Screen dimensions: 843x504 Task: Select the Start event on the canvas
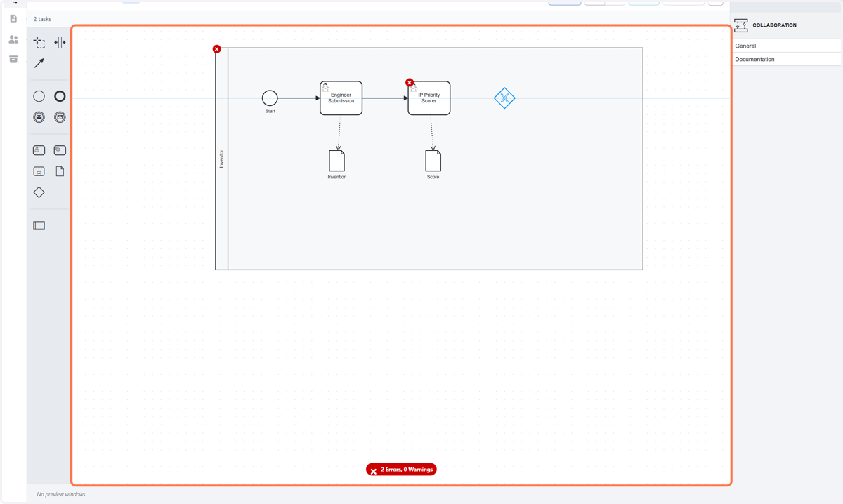point(270,98)
